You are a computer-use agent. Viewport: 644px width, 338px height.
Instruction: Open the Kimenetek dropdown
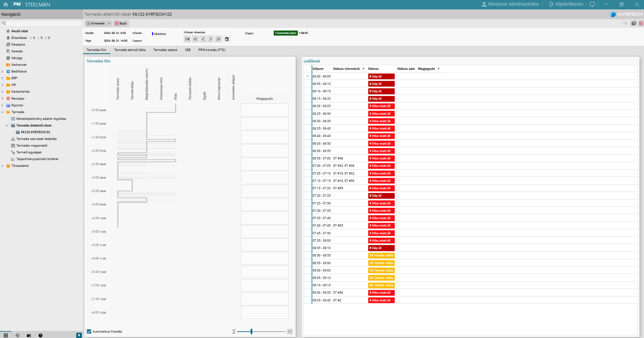pyautogui.click(x=98, y=23)
